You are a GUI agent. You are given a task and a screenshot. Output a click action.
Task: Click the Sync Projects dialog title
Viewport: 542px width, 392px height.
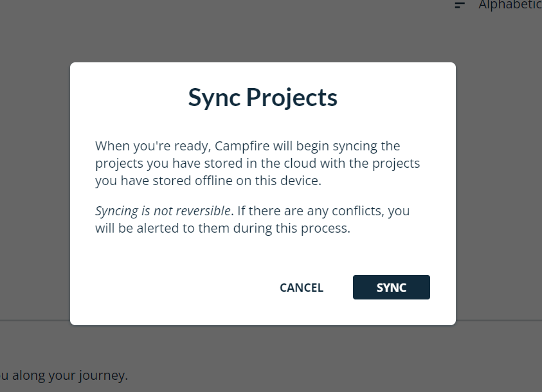click(262, 97)
